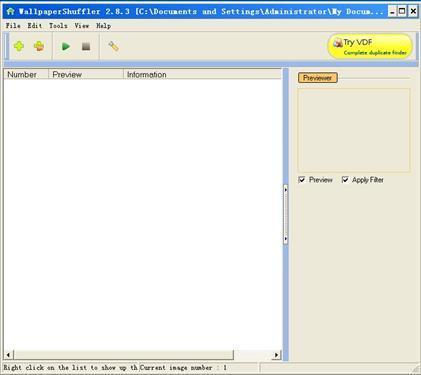Image resolution: width=421 pixels, height=375 pixels.
Task: Click the Information column header
Action: point(202,74)
